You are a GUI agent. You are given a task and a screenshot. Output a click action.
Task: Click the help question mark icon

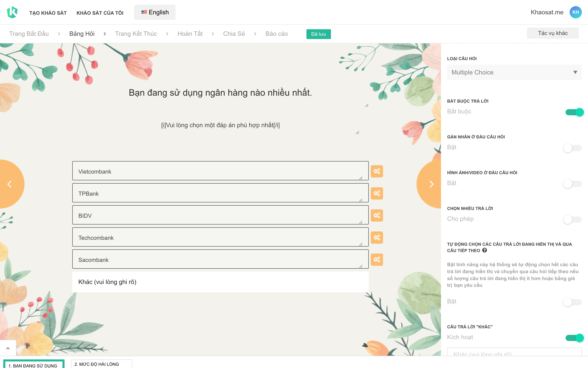point(484,250)
